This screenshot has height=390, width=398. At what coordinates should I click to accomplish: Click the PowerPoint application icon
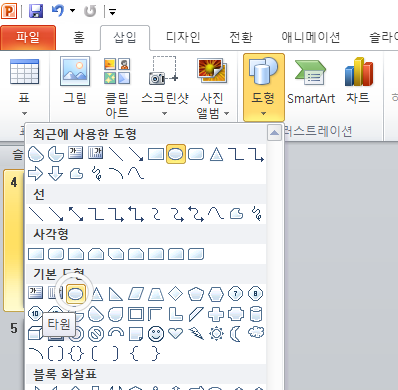coord(9,11)
